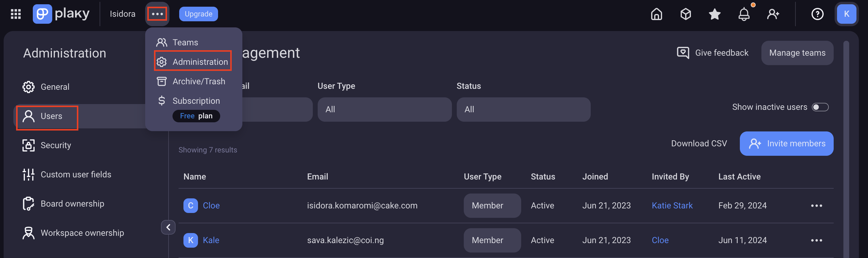Open row actions for Cloe
Screen dimensions: 868x258
point(816,206)
